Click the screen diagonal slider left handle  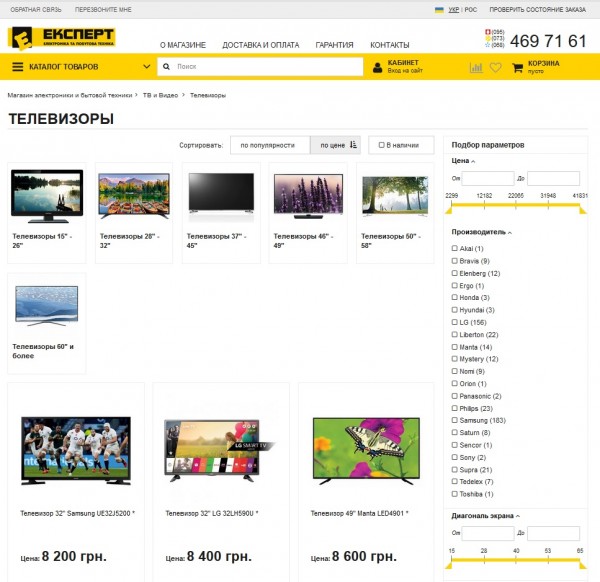coord(449,565)
